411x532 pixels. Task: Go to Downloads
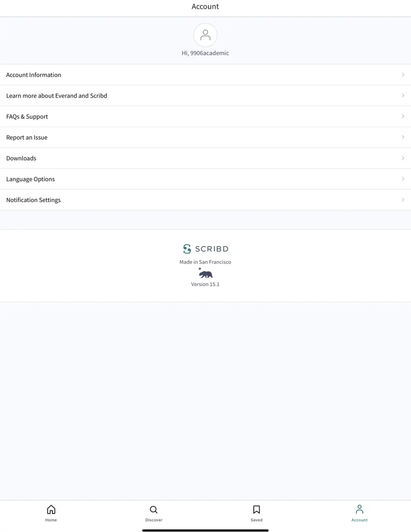[x=205, y=158]
